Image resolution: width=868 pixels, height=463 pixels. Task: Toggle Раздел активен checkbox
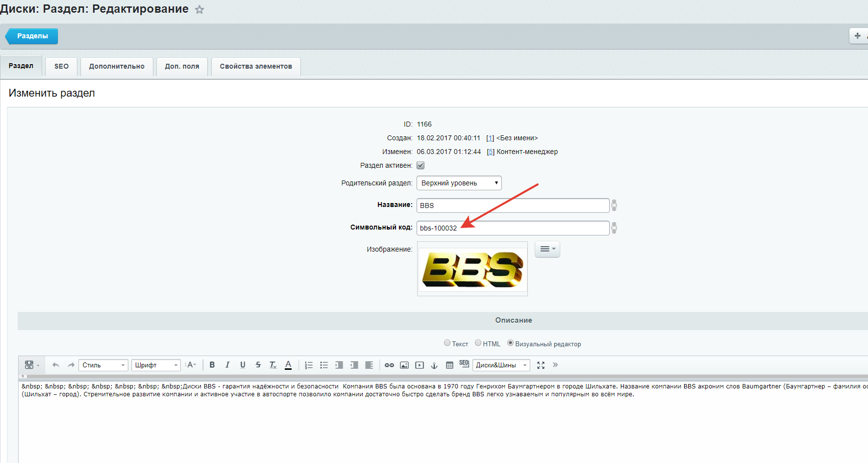(421, 165)
